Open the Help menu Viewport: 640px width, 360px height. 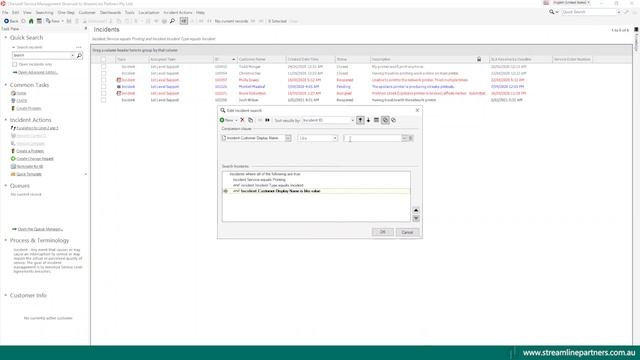(200, 13)
